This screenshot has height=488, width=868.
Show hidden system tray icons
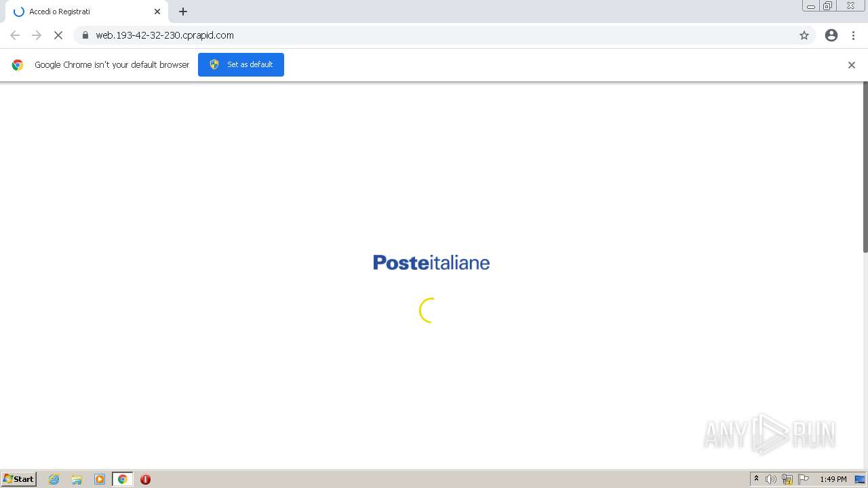point(756,479)
